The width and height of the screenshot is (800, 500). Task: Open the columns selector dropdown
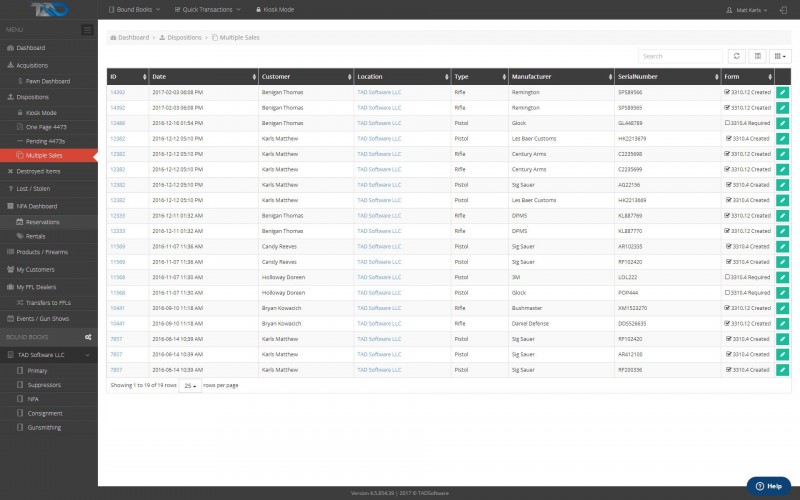(780, 56)
